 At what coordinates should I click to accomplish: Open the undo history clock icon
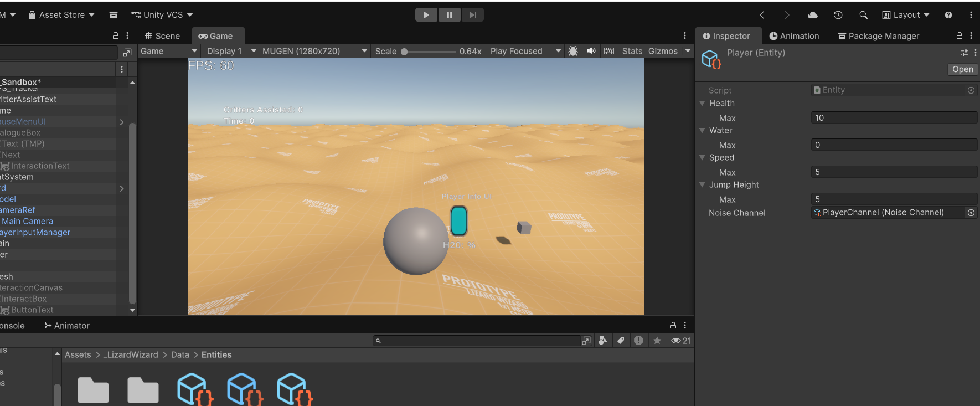pos(838,15)
